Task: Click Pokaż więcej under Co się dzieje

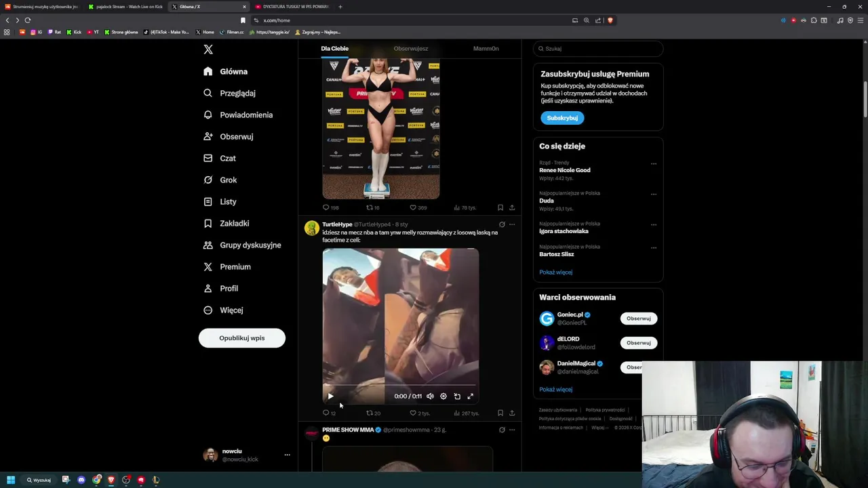Action: tap(556, 272)
